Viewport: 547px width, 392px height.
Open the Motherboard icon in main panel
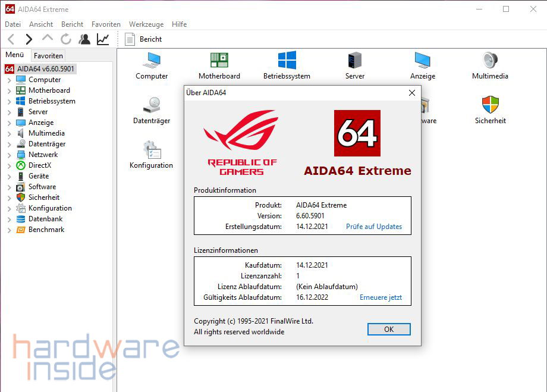click(219, 61)
